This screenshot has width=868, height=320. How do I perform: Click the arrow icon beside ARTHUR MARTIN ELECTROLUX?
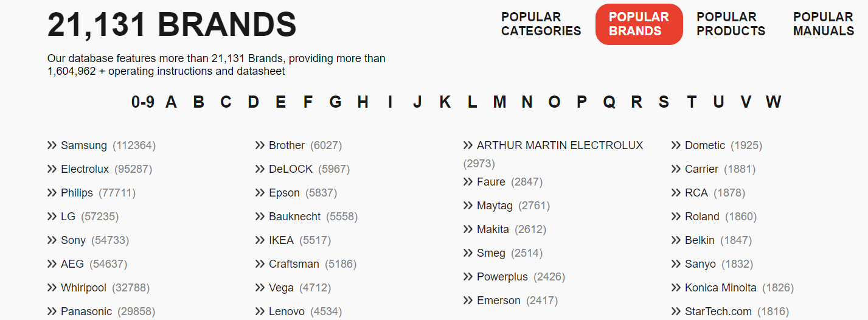[x=468, y=145]
